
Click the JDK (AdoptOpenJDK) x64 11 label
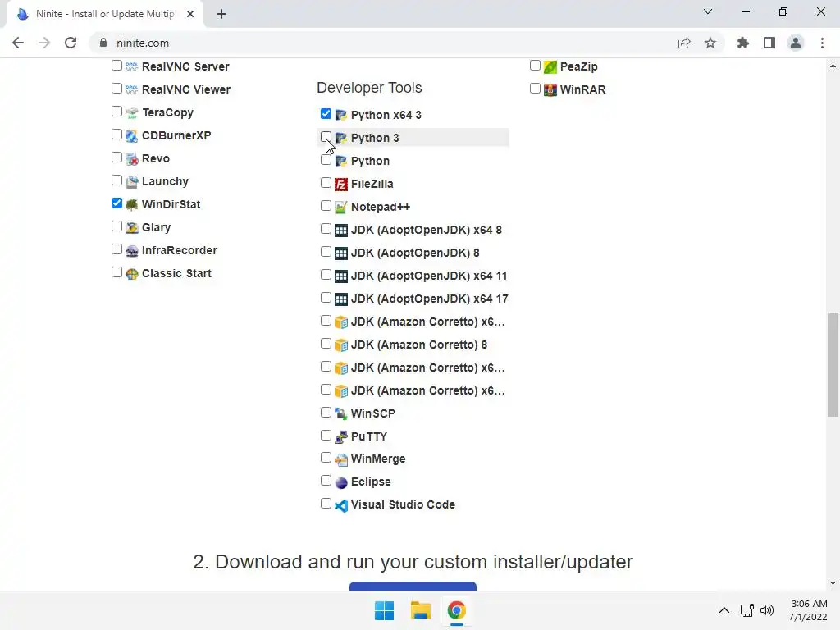tap(428, 276)
